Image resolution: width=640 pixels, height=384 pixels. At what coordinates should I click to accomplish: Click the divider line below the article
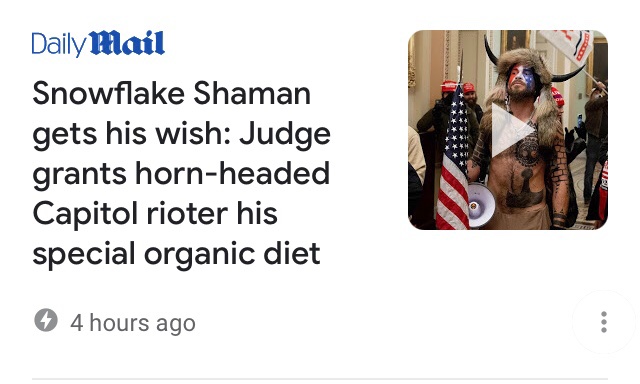[320, 379]
